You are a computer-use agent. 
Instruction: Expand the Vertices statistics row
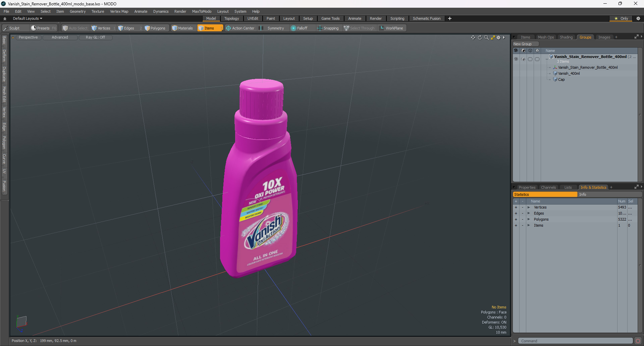(529, 207)
